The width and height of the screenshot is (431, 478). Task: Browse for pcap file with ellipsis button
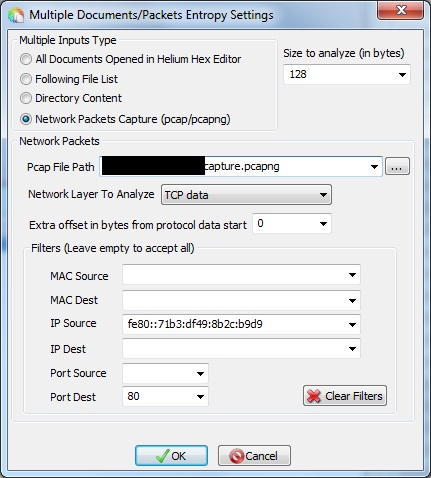(x=397, y=166)
